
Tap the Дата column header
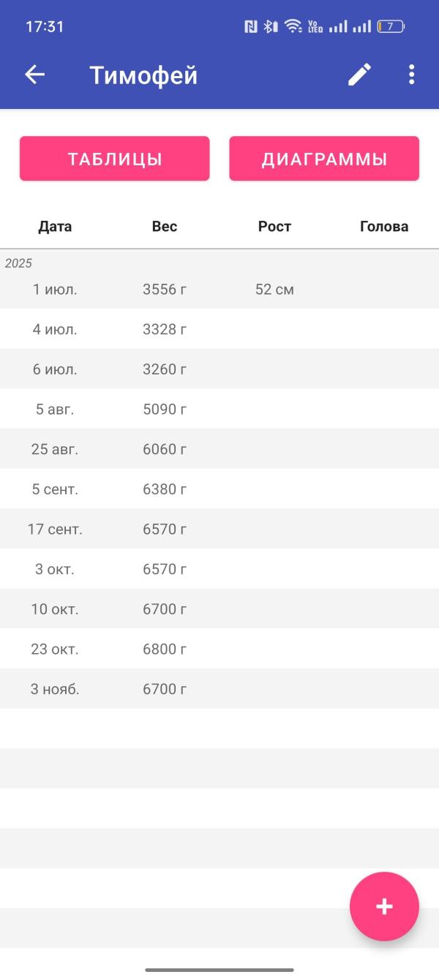[x=55, y=227]
